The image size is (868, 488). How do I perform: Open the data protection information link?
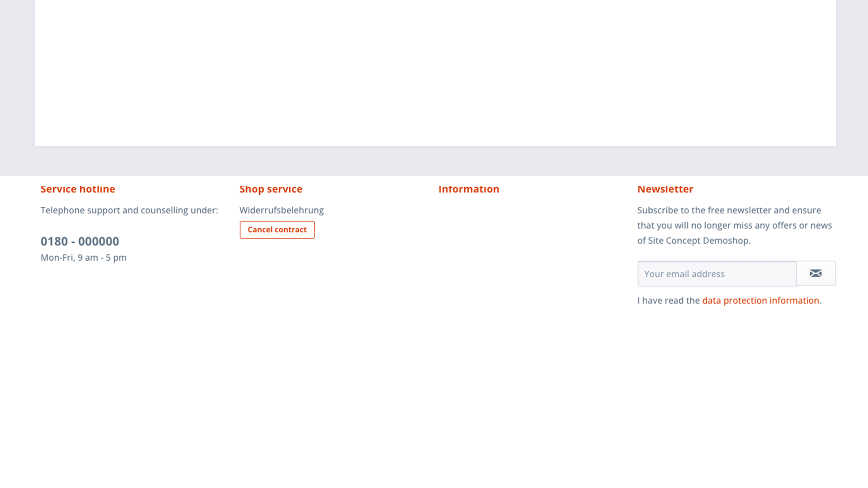click(x=761, y=300)
